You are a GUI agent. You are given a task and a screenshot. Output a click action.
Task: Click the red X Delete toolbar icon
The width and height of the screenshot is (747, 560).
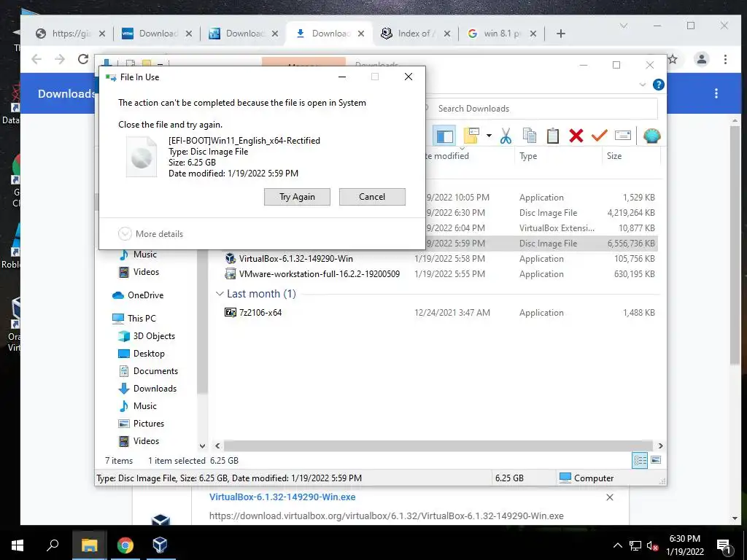point(576,136)
